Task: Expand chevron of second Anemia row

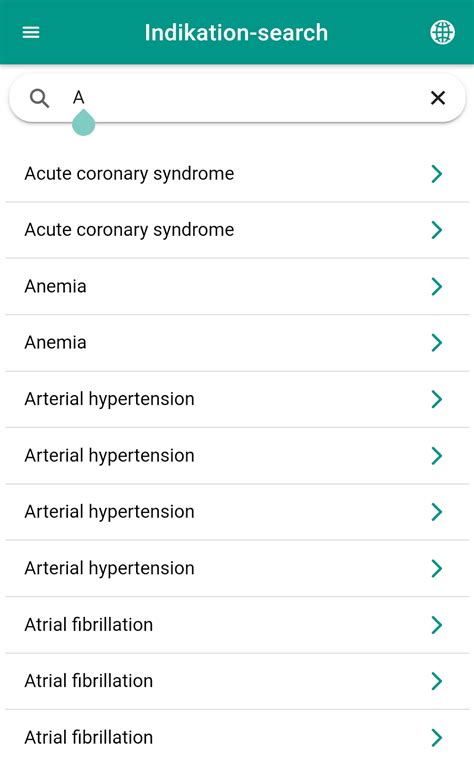Action: [x=437, y=343]
